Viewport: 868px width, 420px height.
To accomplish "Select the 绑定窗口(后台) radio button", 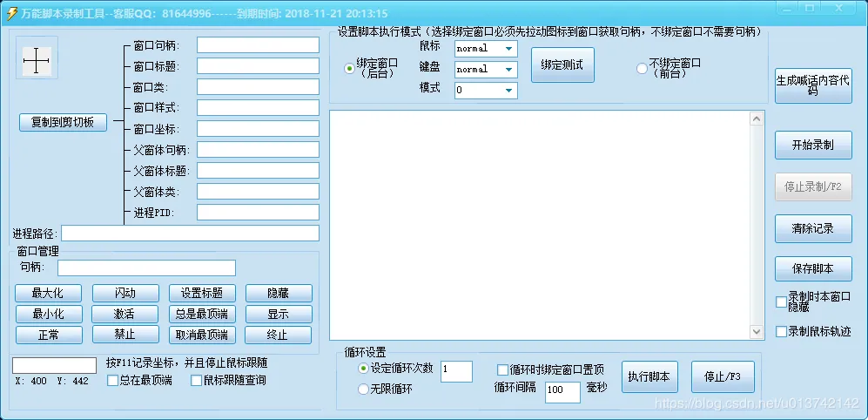I will point(349,69).
